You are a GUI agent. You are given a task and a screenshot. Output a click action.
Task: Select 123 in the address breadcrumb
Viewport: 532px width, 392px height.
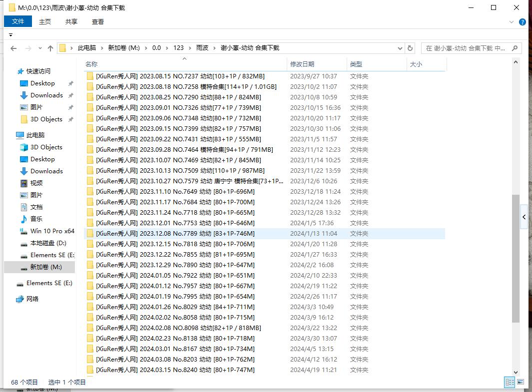[178, 48]
